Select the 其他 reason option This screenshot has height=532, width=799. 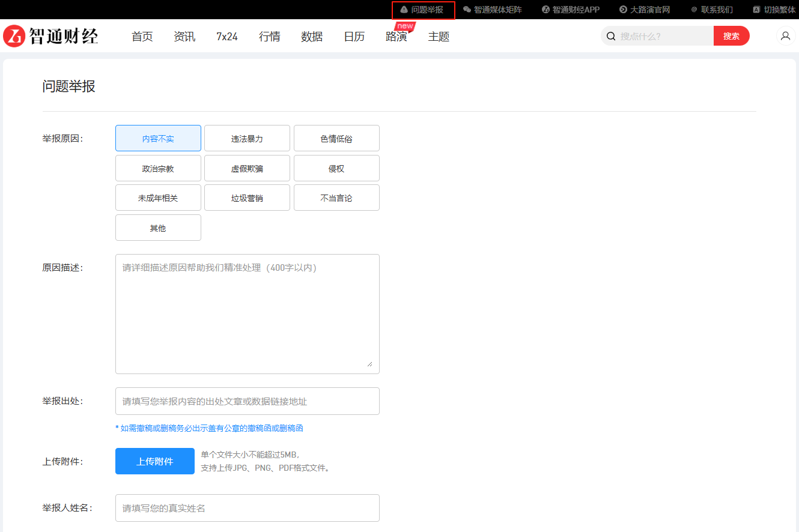click(158, 228)
